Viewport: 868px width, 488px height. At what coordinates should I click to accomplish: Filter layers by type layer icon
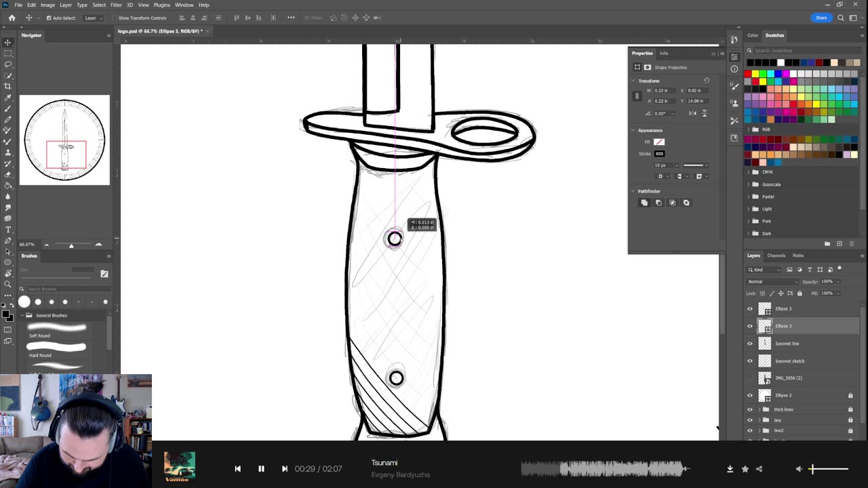810,270
